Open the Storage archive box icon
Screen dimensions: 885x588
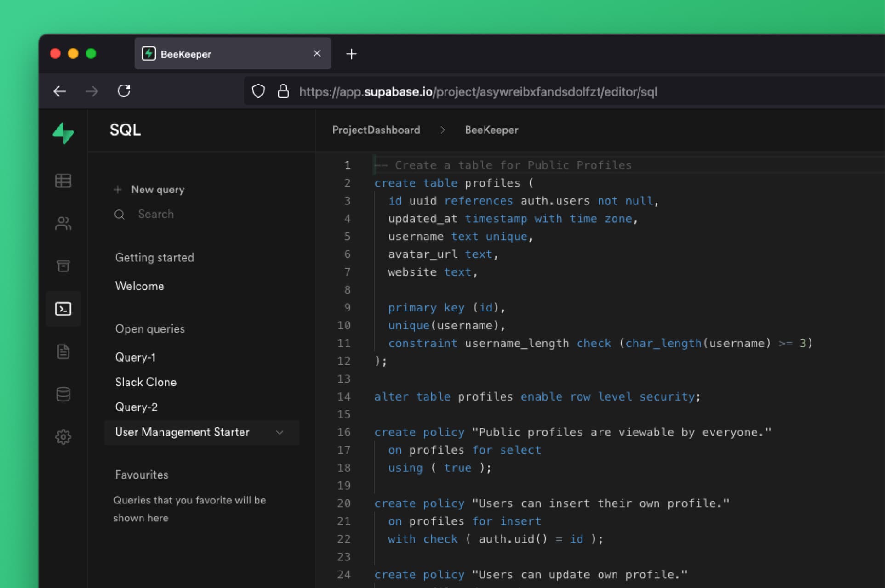(63, 266)
